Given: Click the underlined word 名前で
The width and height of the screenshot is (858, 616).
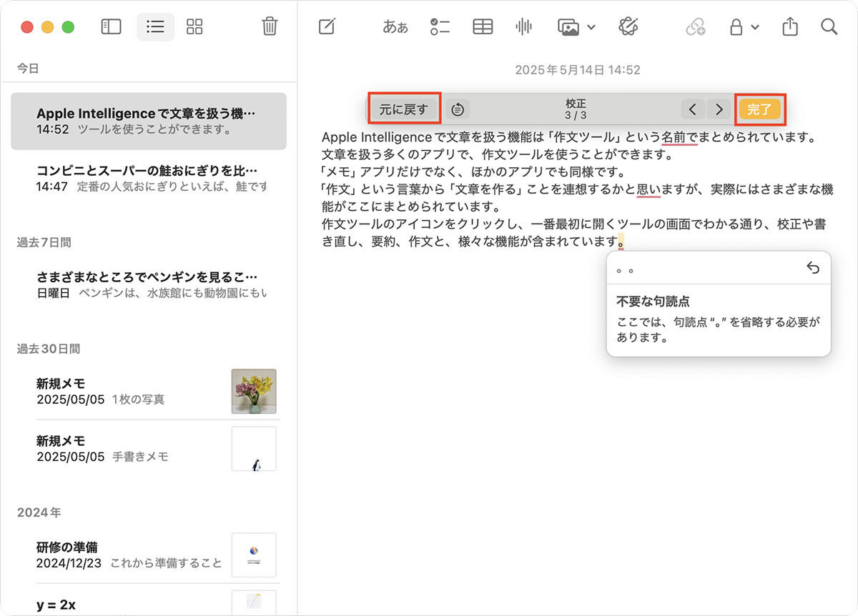Looking at the screenshot, I should [x=679, y=136].
